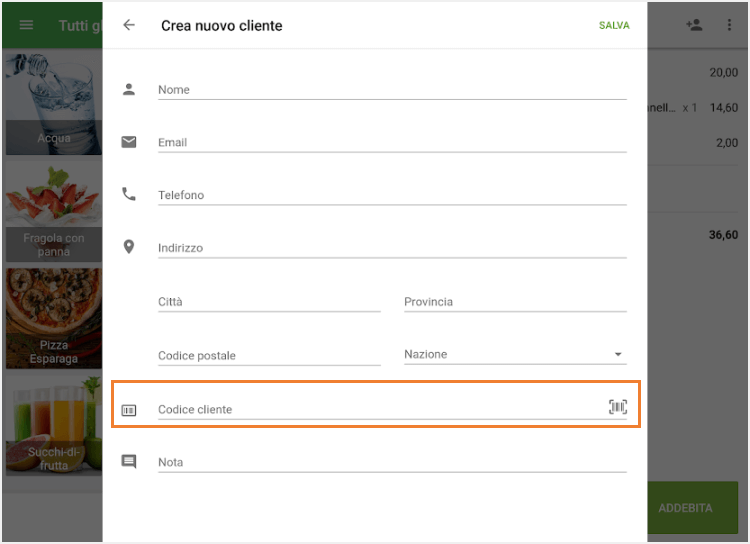Select the Succhi-di-frutta tile

[54, 425]
